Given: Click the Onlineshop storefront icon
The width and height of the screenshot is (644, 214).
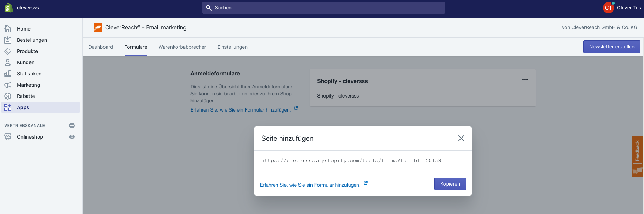Looking at the screenshot, I should tap(8, 137).
